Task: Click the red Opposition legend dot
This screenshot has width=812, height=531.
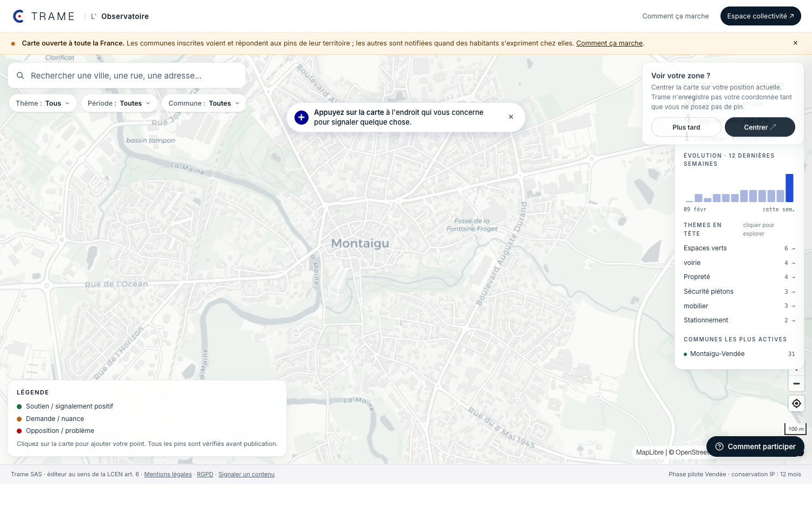Action: click(x=19, y=431)
